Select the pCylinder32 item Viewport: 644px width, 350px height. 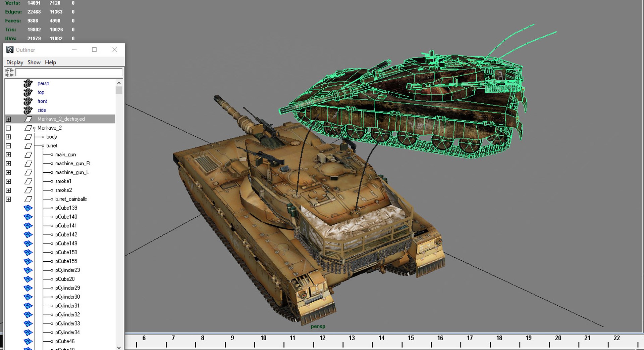pyautogui.click(x=67, y=315)
